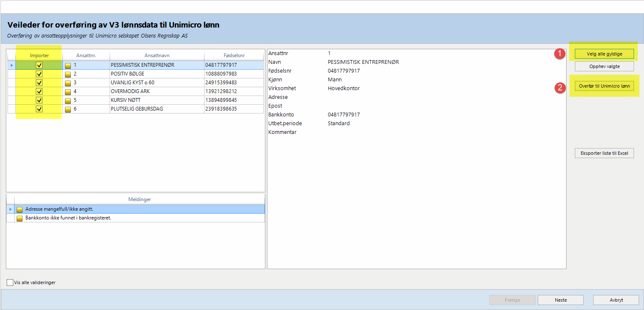644x310 pixels.
Task: Click icon next to Bankkonto ikke funnet message
Action: coord(20,218)
